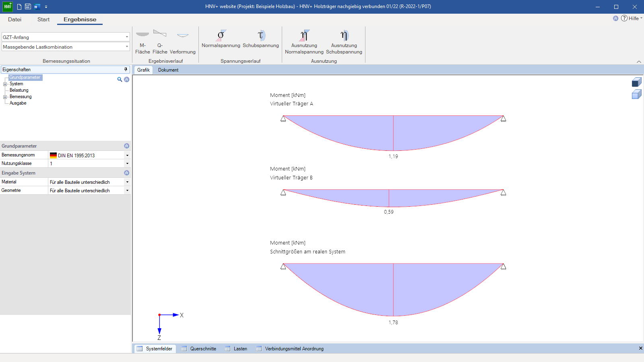Open the Material dropdown
644x362 pixels.
click(127, 182)
